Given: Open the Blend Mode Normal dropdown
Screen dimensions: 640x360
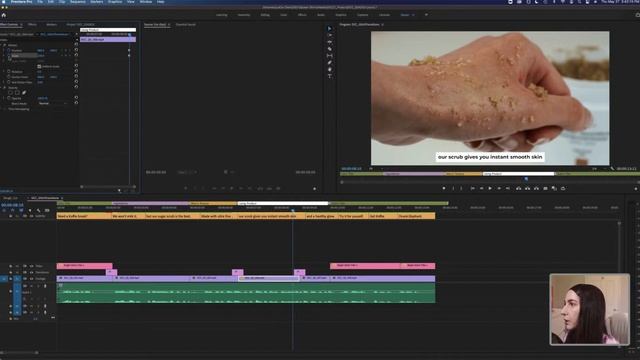Looking at the screenshot, I should [52, 103].
